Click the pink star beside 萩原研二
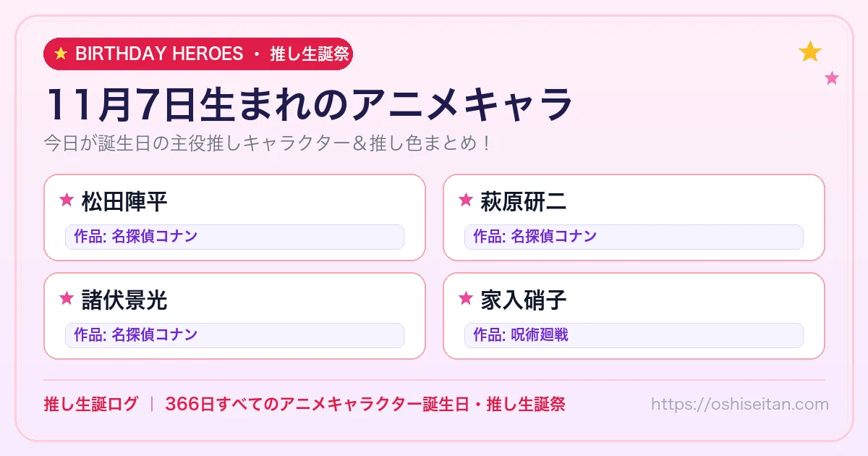 point(466,200)
